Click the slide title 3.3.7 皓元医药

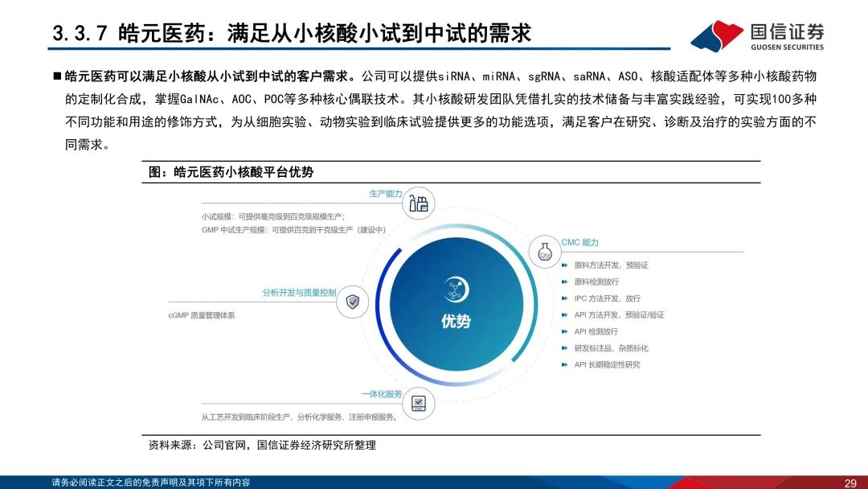pos(292,33)
